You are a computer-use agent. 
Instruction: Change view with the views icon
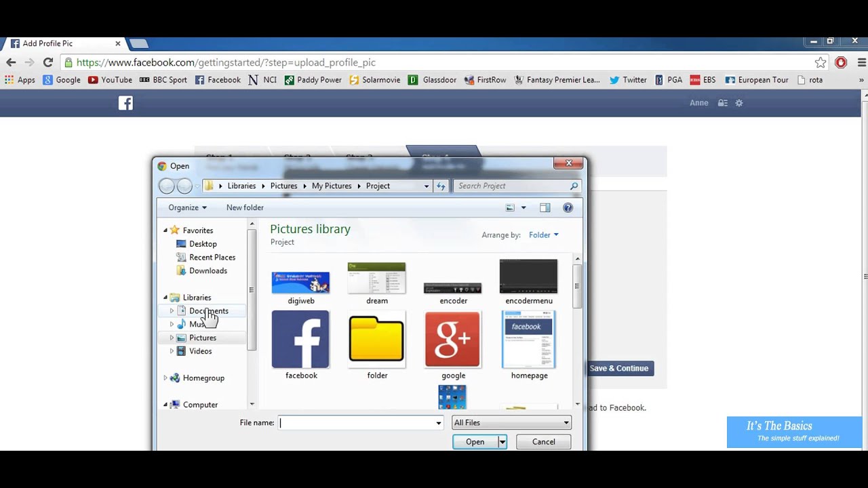510,207
